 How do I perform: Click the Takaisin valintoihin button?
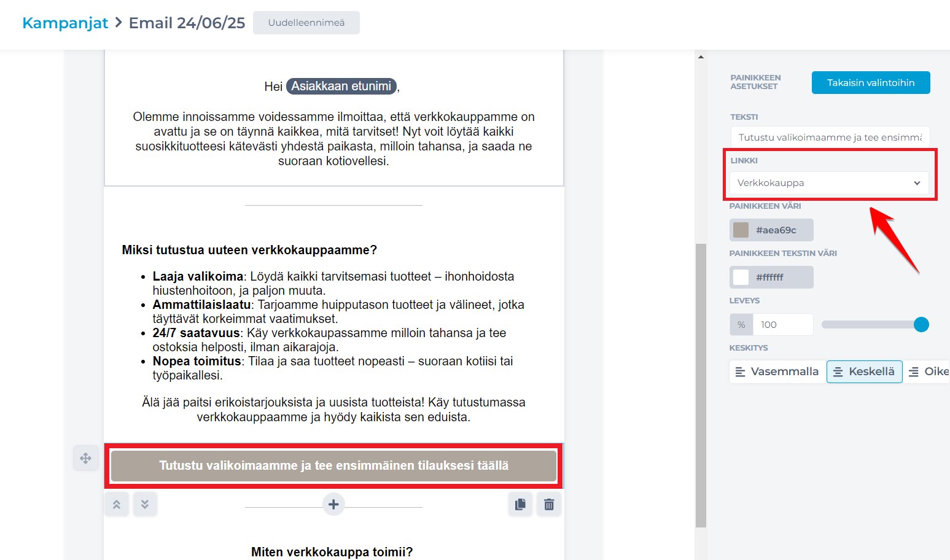871,83
